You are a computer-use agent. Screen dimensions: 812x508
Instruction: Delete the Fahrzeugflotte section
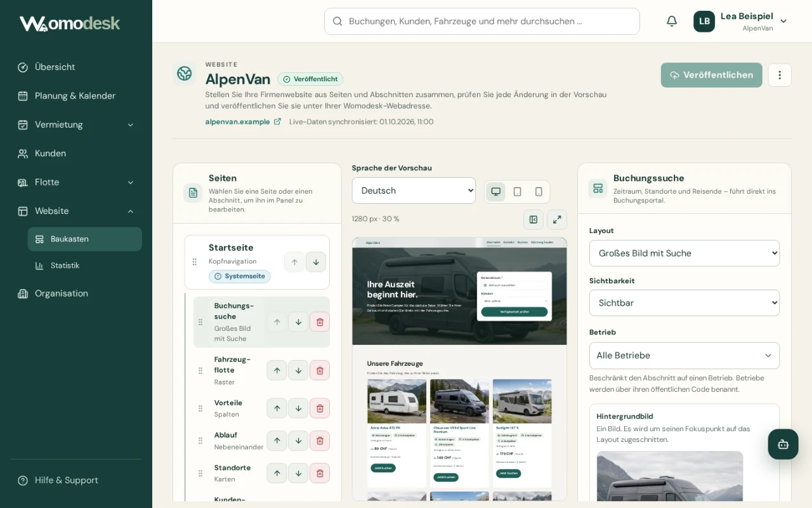click(x=320, y=370)
